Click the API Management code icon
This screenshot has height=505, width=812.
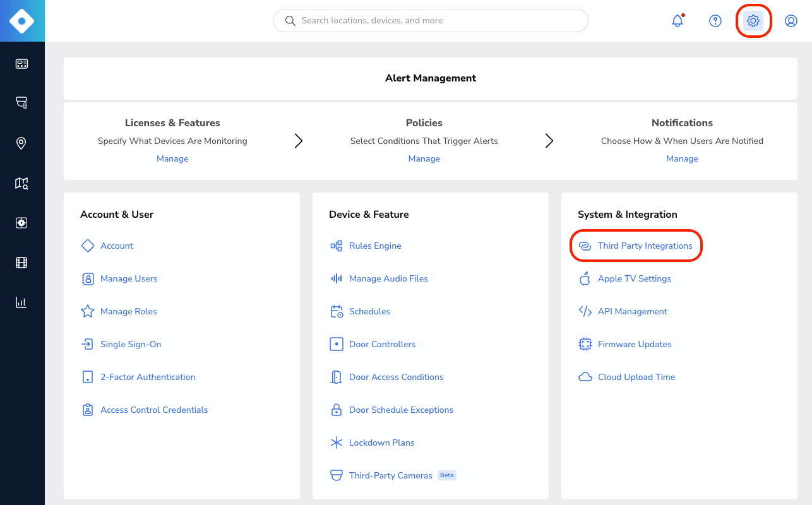pyautogui.click(x=585, y=311)
